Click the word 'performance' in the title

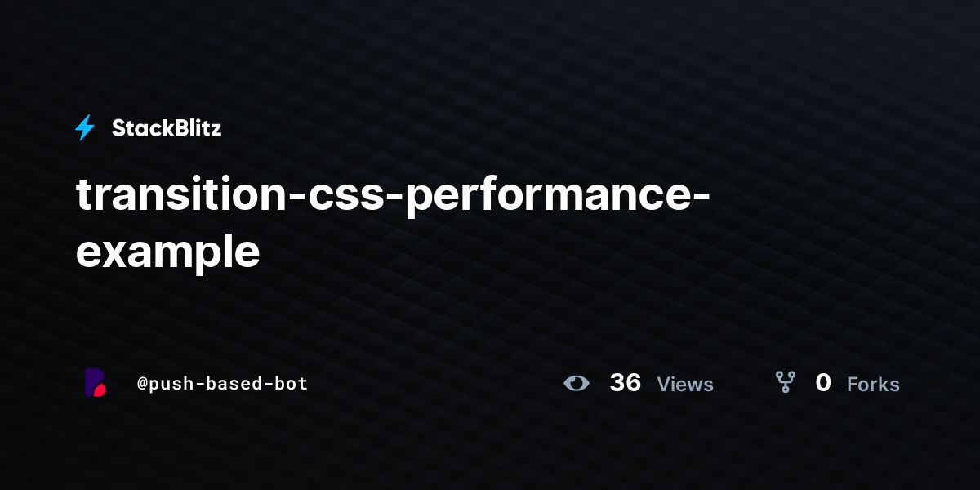pyautogui.click(x=546, y=198)
